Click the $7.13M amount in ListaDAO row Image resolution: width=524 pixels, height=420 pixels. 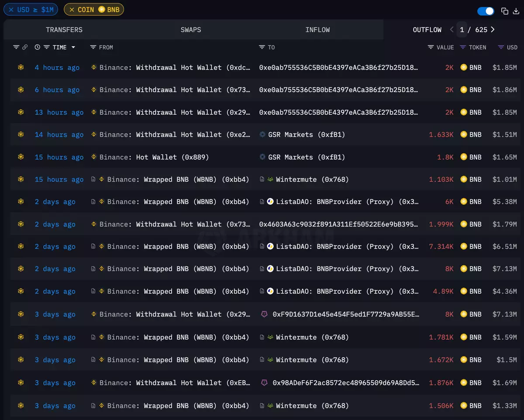tap(504, 269)
